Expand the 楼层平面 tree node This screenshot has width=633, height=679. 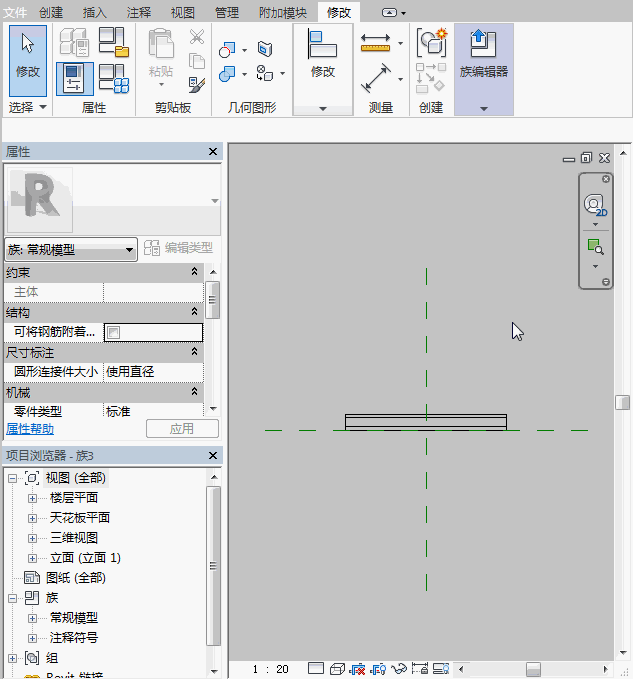(x=32, y=498)
